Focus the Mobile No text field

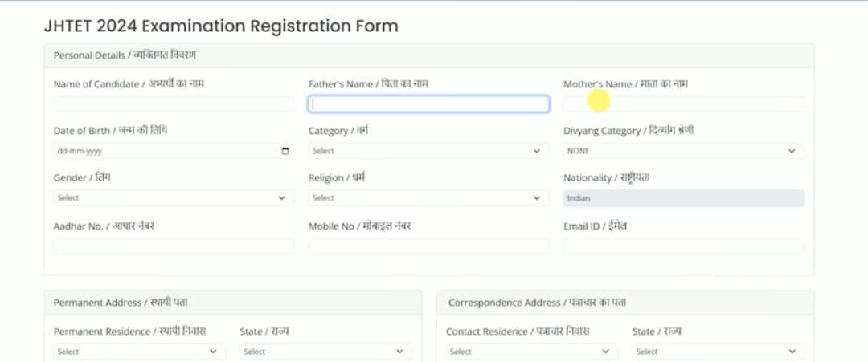click(x=428, y=246)
